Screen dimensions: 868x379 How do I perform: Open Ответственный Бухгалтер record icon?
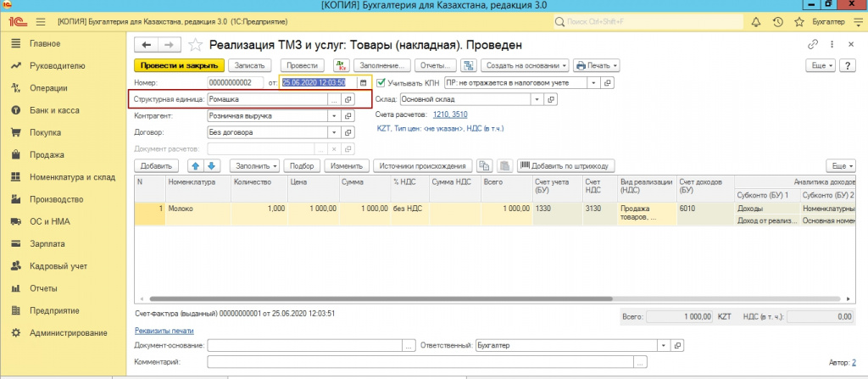coord(677,345)
